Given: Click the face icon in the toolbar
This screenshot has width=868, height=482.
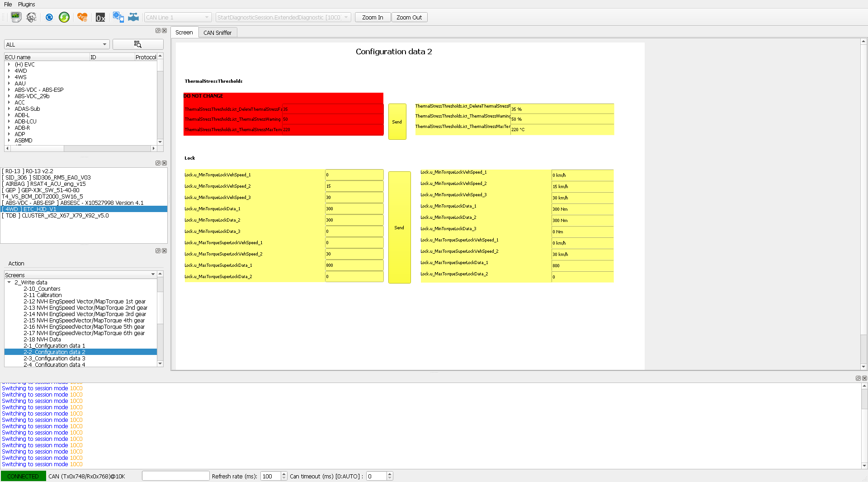Looking at the screenshot, I should (x=31, y=17).
